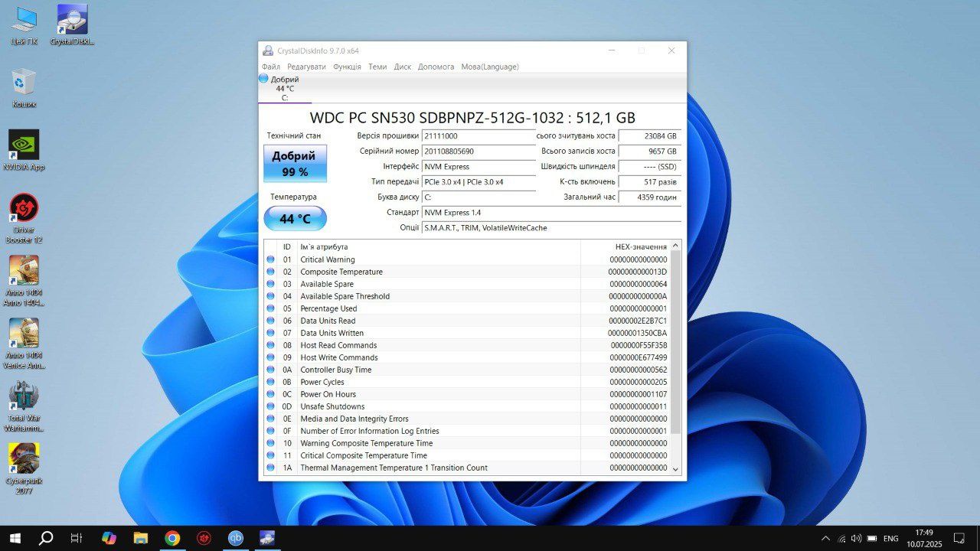Click the Версія прошивки field value 21111000
The height and width of the screenshot is (551, 980).
click(479, 135)
